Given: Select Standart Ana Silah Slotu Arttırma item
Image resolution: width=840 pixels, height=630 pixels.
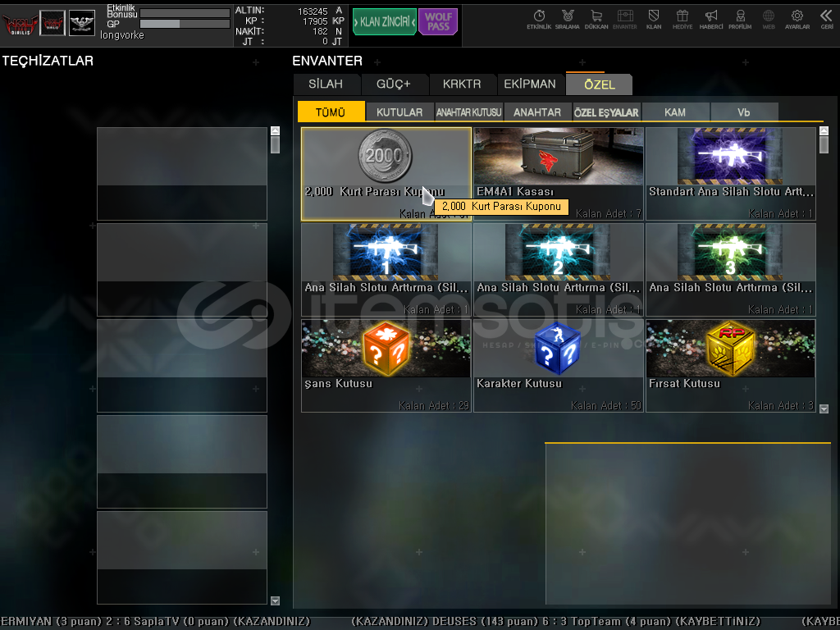Looking at the screenshot, I should [731, 174].
